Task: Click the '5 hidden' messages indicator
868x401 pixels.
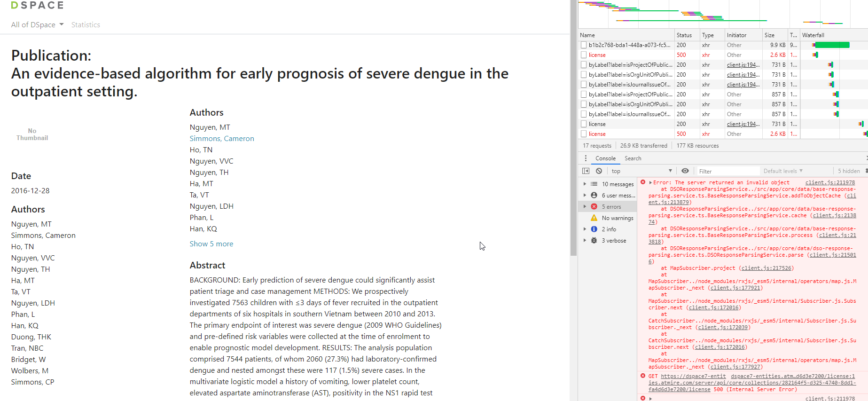Action: 849,171
